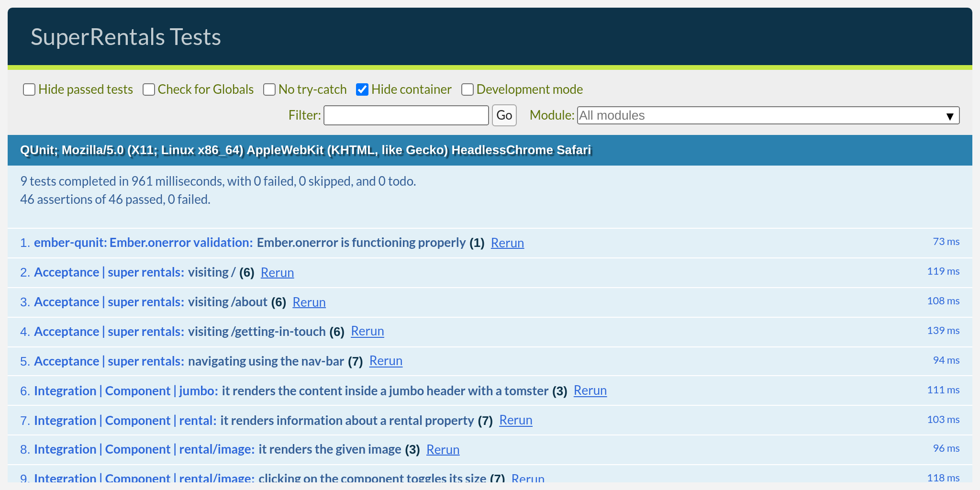980x490 pixels.
Task: Rerun the "it renders the given image" test
Action: pos(443,449)
